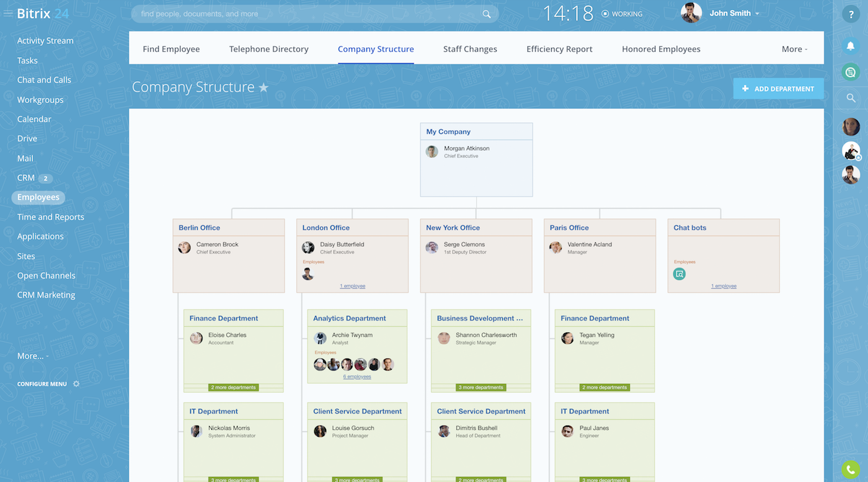The width and height of the screenshot is (868, 482).
Task: Toggle the Working status in header
Action: pyautogui.click(x=621, y=14)
